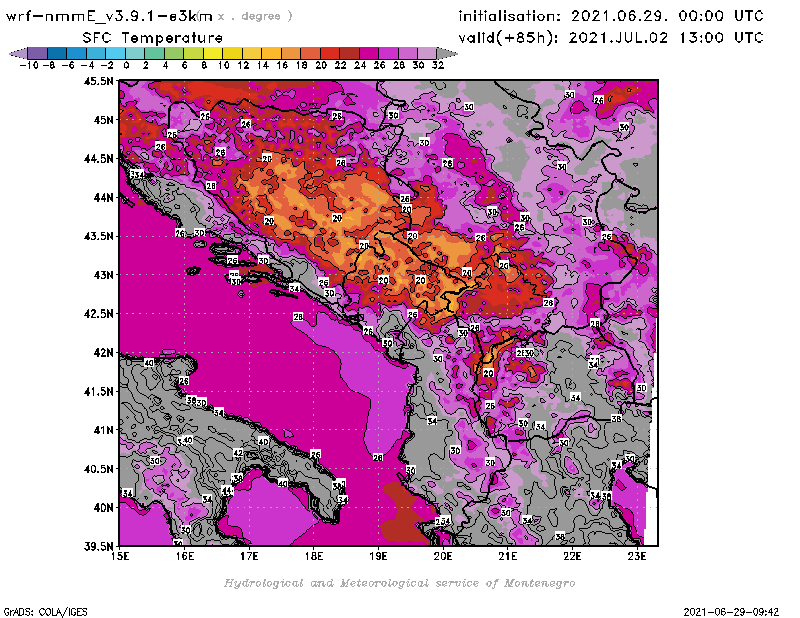Click the timestamp '2021-06-29-09:42'

coord(731,612)
